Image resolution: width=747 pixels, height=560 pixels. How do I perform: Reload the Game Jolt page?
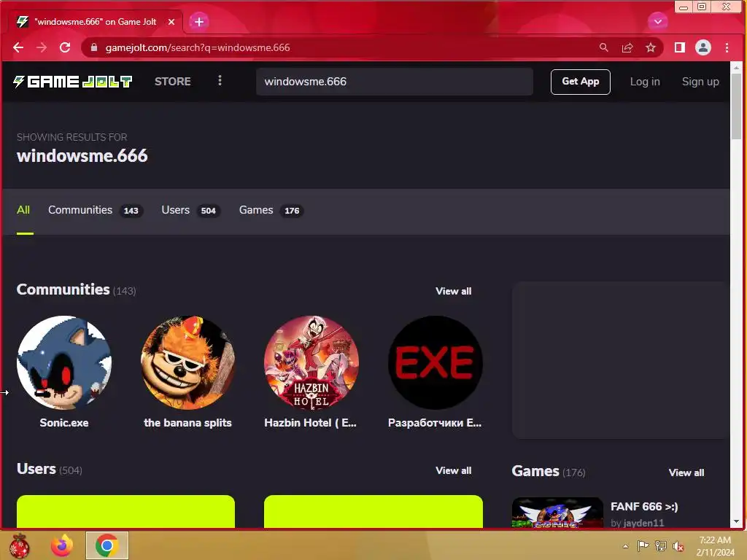pos(65,47)
